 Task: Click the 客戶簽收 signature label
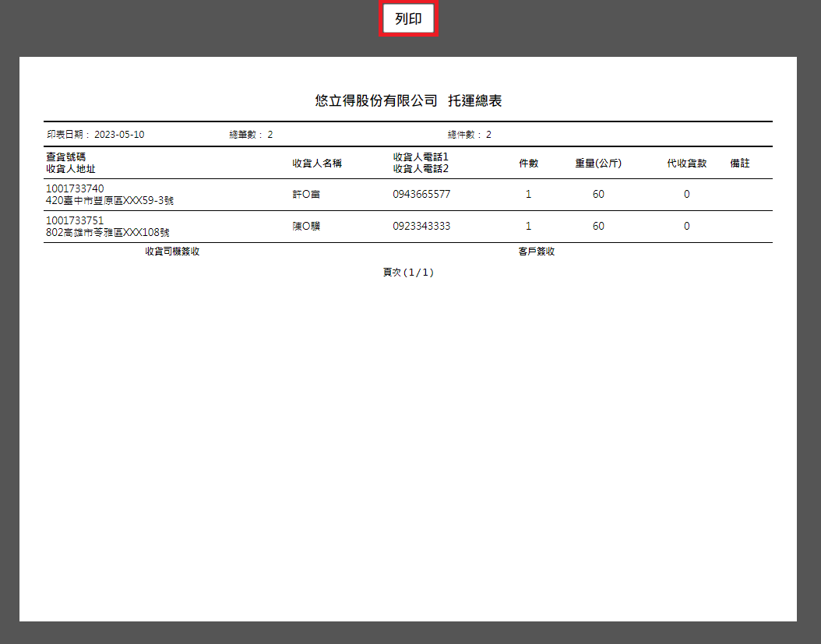coord(537,252)
